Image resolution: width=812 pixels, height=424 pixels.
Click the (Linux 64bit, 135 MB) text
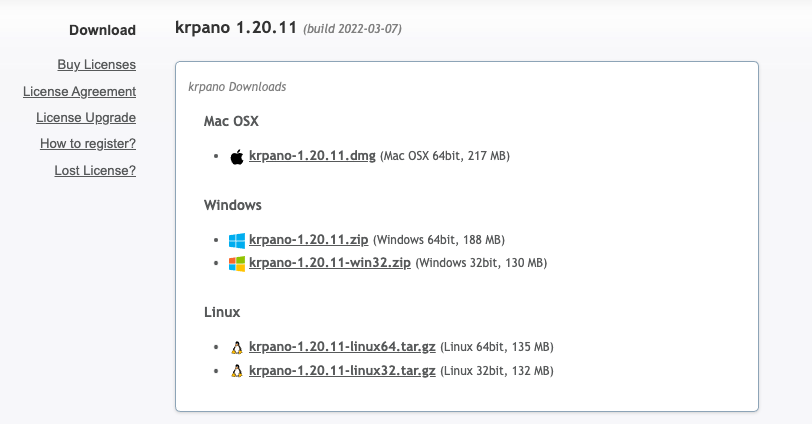(497, 347)
